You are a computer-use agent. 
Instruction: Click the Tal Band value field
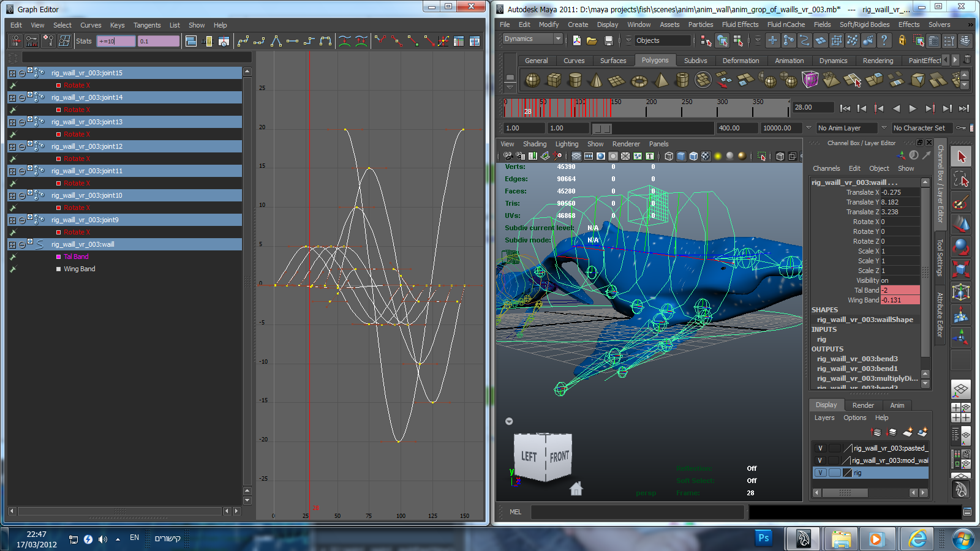(899, 290)
